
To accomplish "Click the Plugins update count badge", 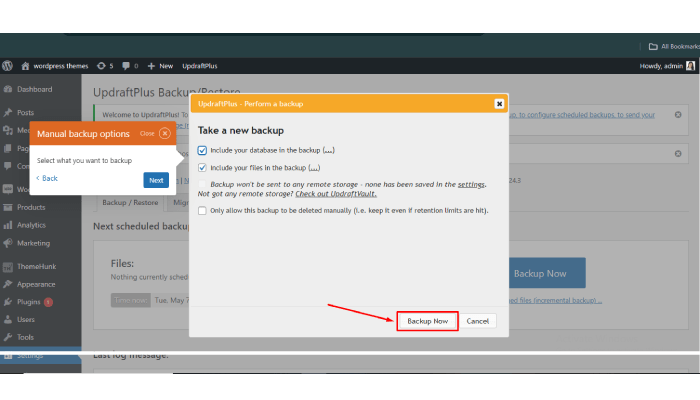I will click(x=48, y=302).
